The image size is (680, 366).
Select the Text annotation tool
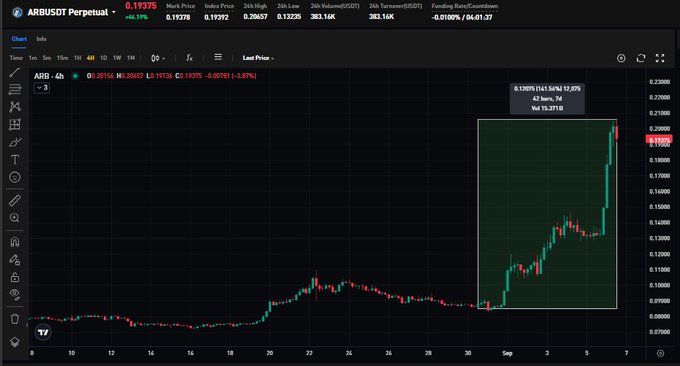click(15, 160)
